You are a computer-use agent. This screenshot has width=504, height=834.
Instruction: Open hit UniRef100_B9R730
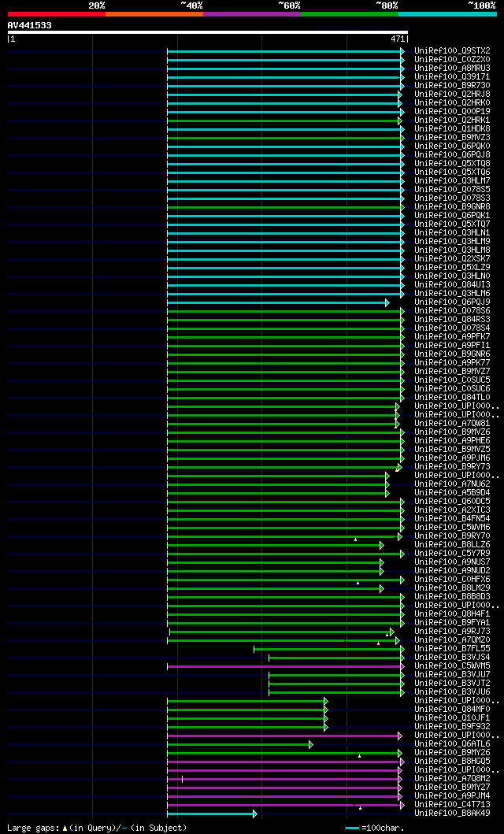(x=453, y=85)
